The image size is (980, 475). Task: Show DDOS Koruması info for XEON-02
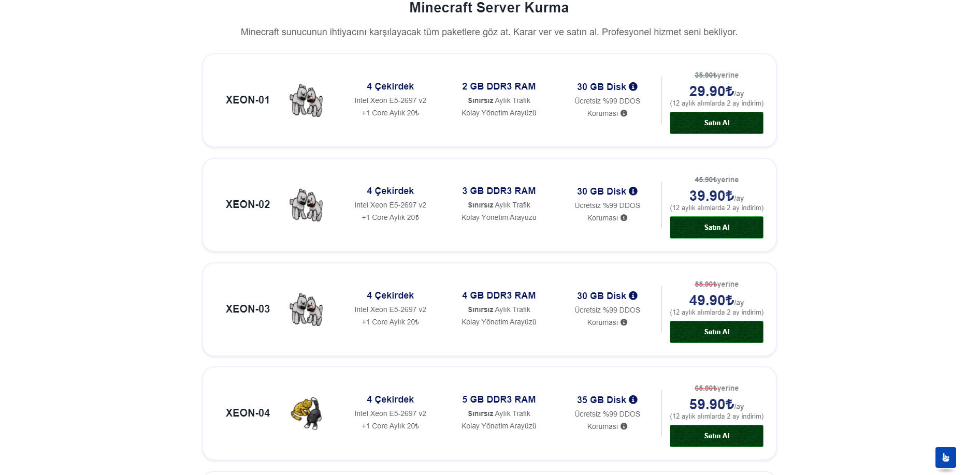(x=624, y=218)
